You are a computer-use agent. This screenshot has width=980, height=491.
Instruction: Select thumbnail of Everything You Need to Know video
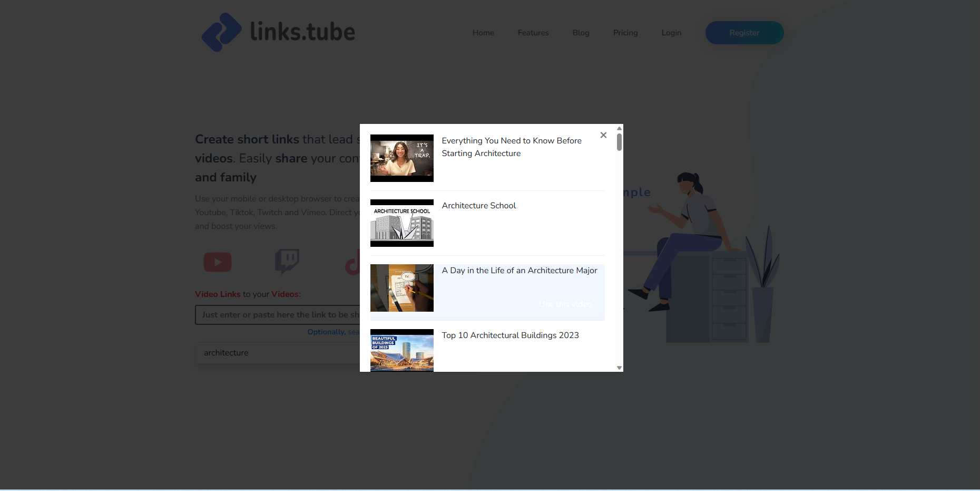(x=402, y=158)
